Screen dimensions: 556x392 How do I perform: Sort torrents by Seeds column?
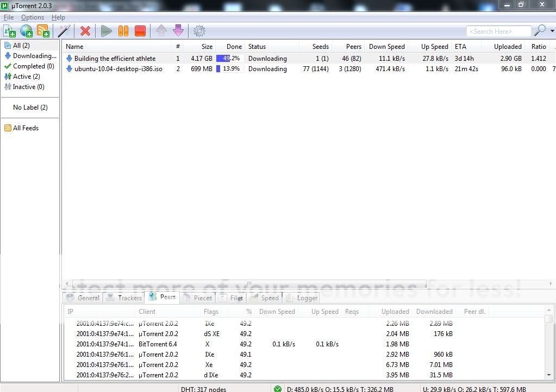point(315,46)
